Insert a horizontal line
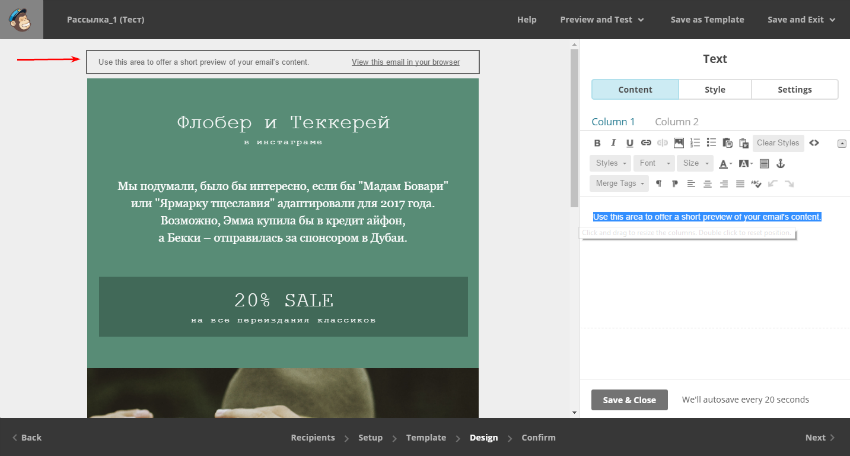Screen dimensions: 850x456 764,164
